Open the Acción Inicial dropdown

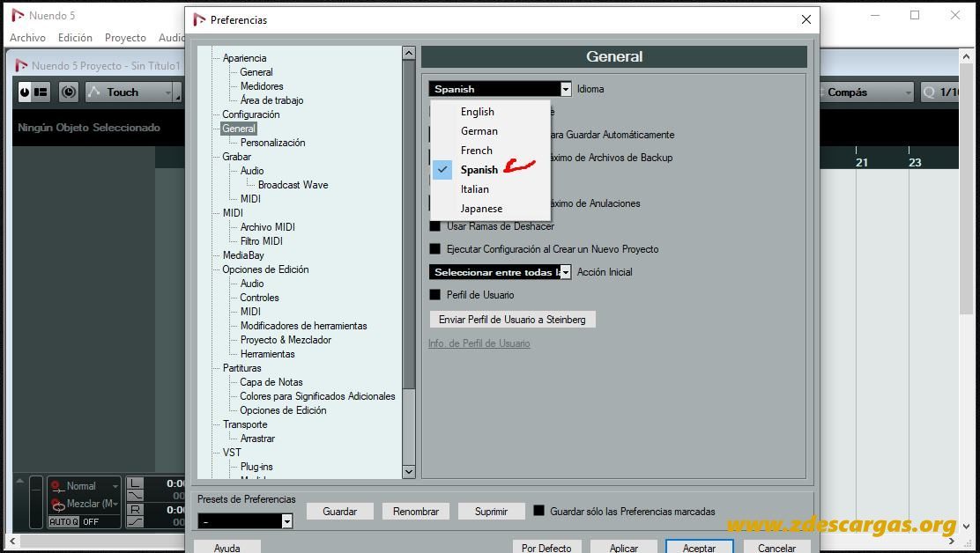point(500,272)
